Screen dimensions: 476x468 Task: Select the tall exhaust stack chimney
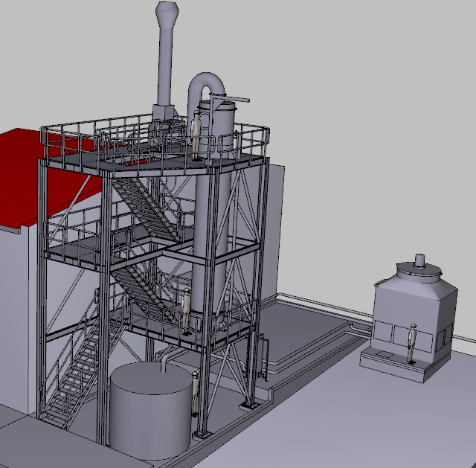click(167, 60)
